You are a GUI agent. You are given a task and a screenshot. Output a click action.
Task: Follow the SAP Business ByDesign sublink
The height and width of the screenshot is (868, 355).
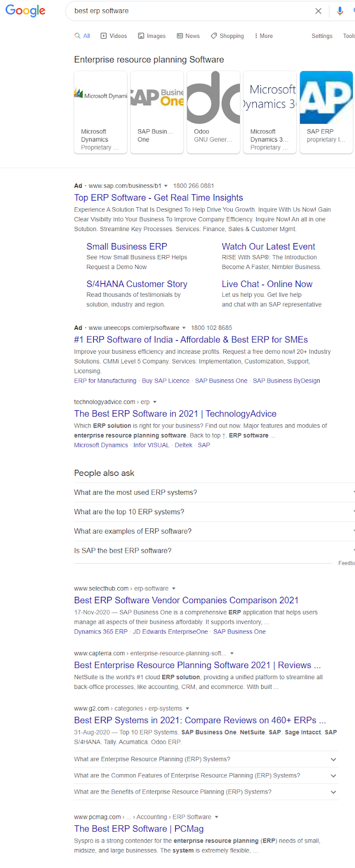[x=287, y=381]
